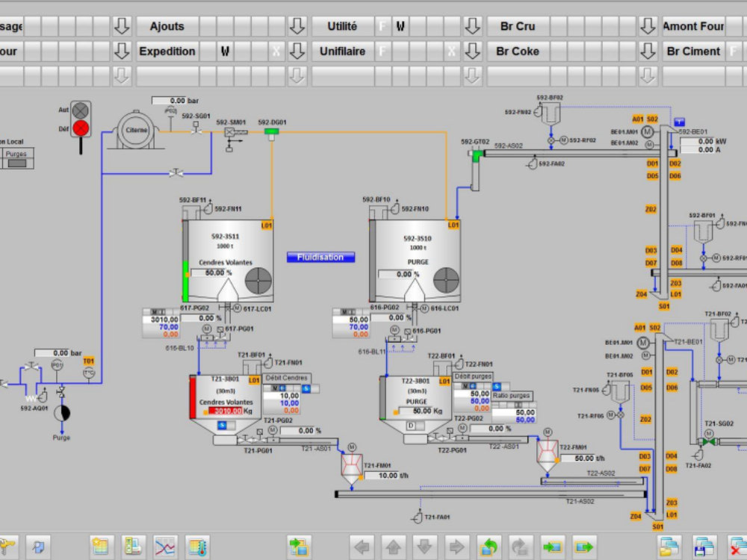The height and width of the screenshot is (560, 747).
Task: Click the trend curves chart toolbar icon
Action: click(165, 547)
